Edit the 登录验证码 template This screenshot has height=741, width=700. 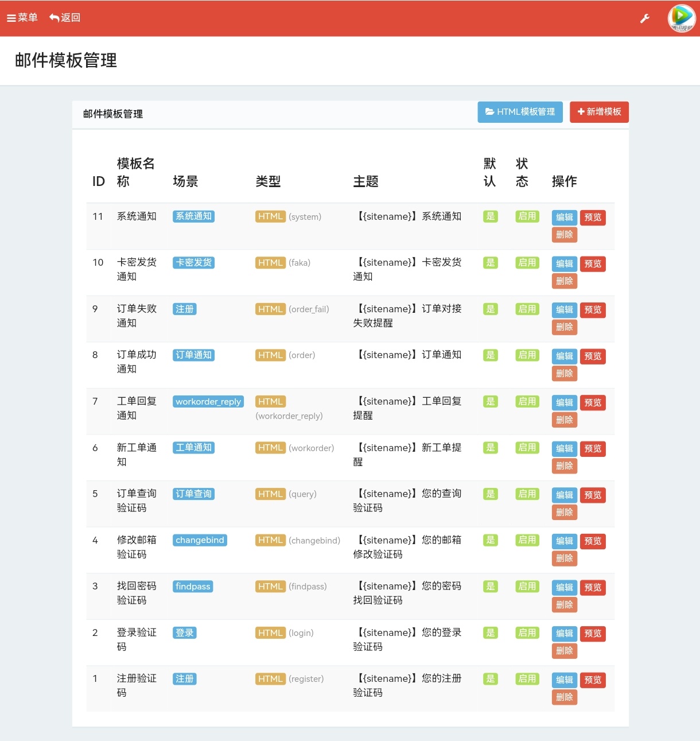565,634
